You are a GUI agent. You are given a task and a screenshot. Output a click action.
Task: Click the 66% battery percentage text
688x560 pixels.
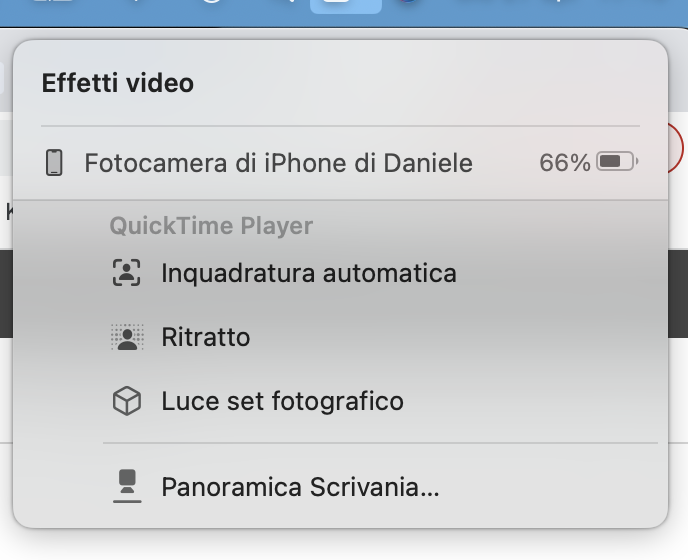pyautogui.click(x=564, y=163)
